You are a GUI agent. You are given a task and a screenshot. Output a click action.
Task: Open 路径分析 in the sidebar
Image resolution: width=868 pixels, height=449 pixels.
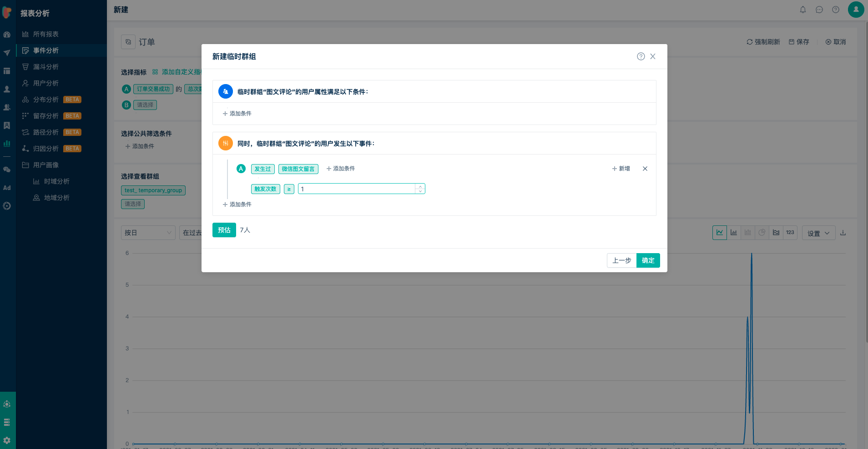pyautogui.click(x=46, y=132)
